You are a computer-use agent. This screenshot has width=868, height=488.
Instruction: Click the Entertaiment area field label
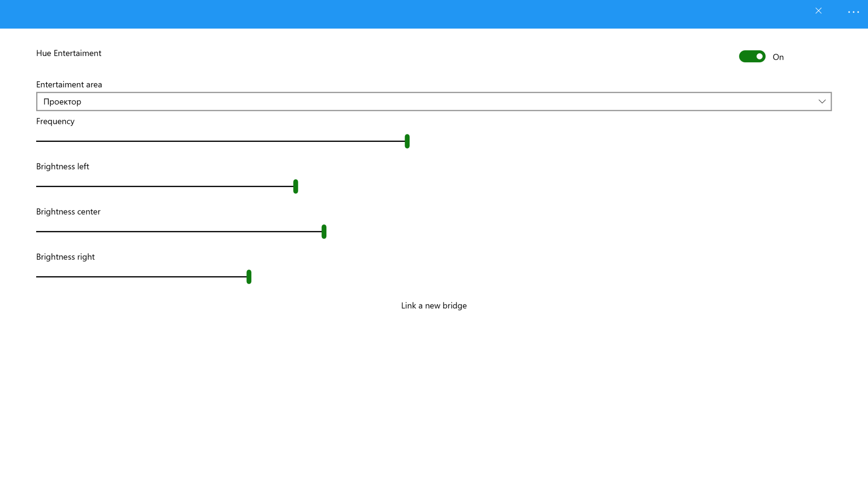(x=69, y=84)
